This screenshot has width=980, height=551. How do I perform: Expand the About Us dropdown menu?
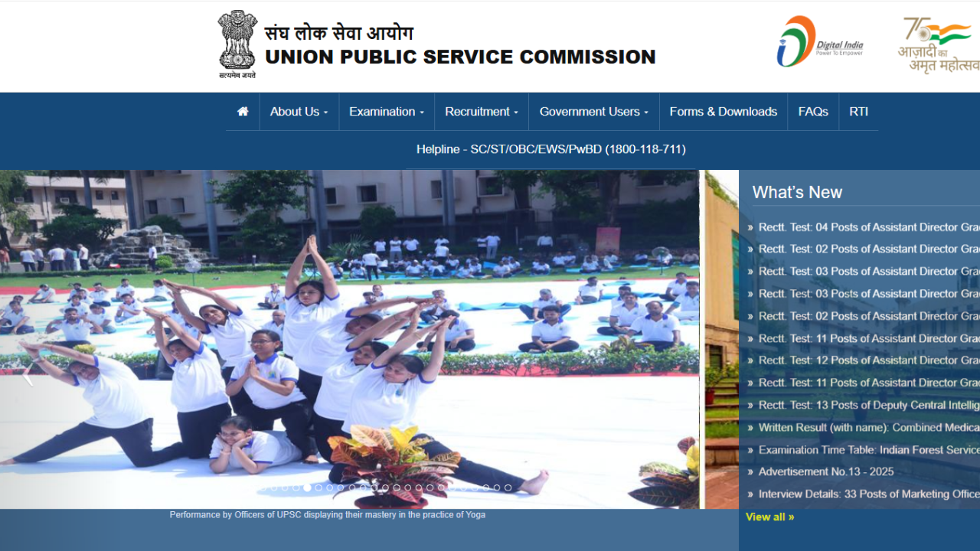[299, 112]
